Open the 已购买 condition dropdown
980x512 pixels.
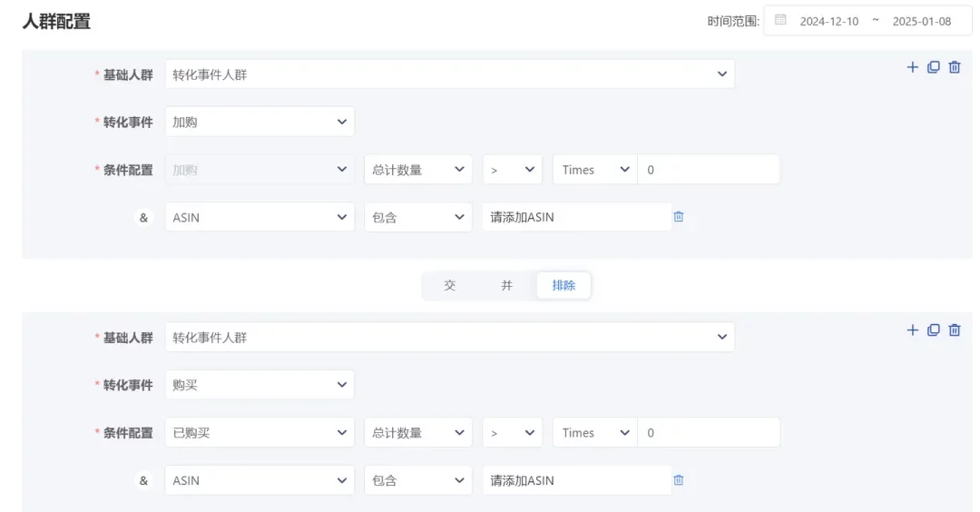tap(260, 433)
